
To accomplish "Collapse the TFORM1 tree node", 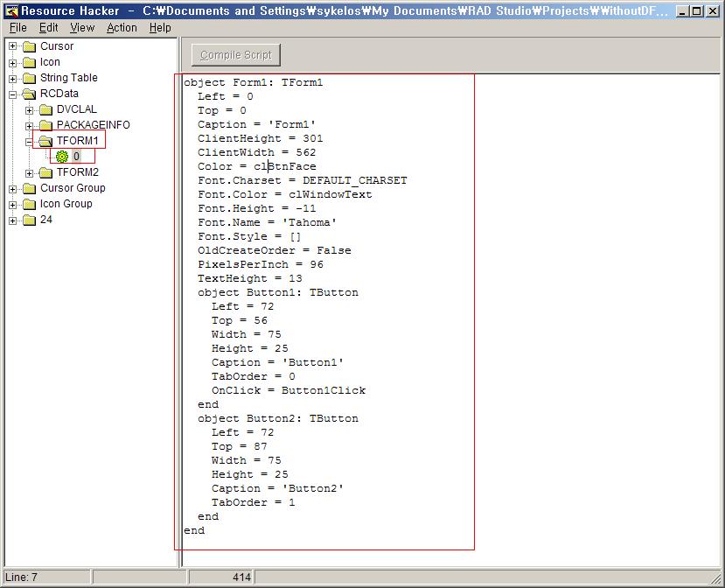I will pyautogui.click(x=30, y=141).
